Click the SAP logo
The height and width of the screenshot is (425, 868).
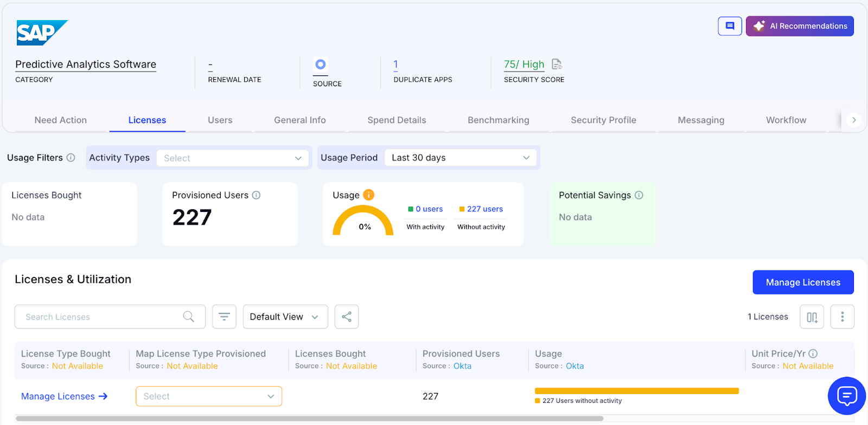point(42,33)
